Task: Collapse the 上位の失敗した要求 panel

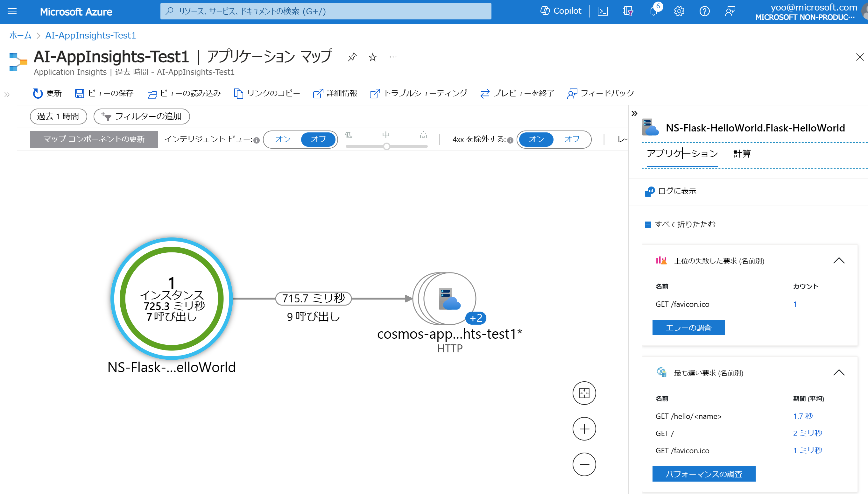Action: point(839,261)
